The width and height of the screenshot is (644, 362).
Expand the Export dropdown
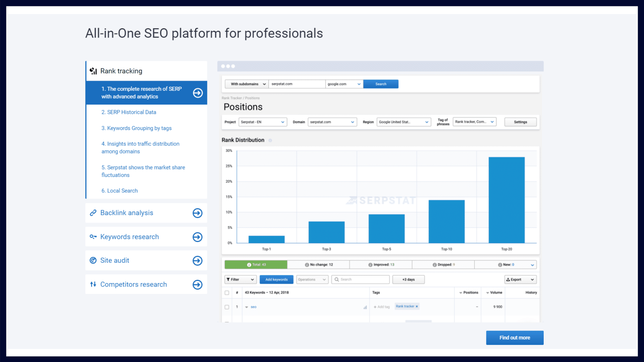[521, 280]
